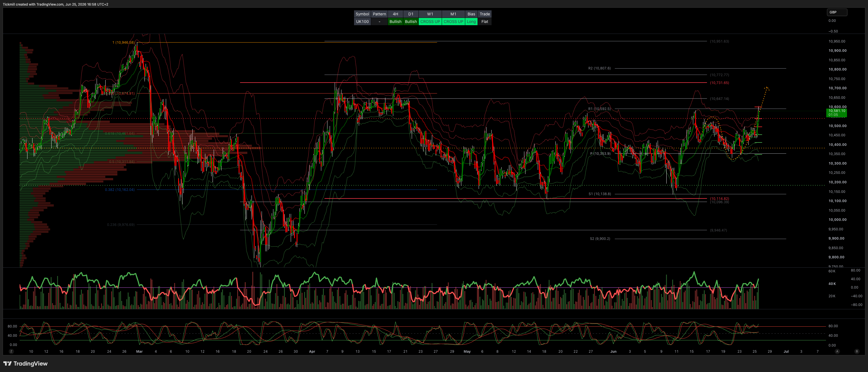Click the UK100 symbol cell
This screenshot has height=372, width=868.
(x=362, y=22)
